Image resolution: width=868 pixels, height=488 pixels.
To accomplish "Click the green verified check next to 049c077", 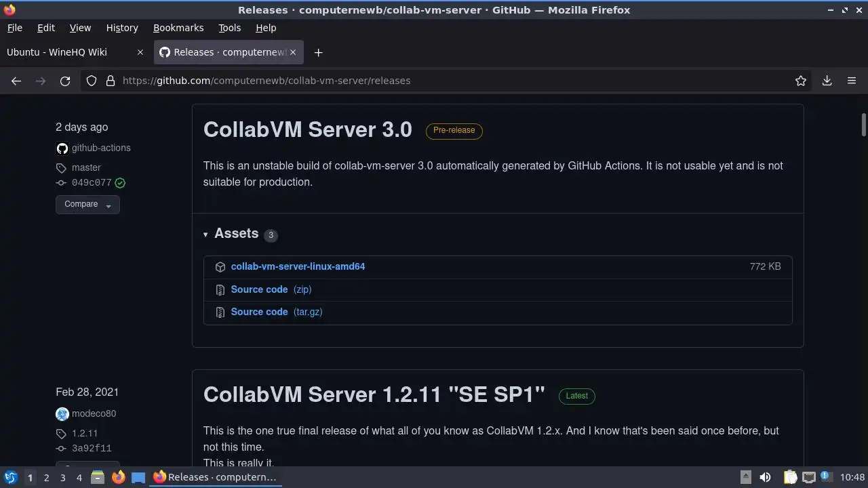I will pyautogui.click(x=120, y=183).
